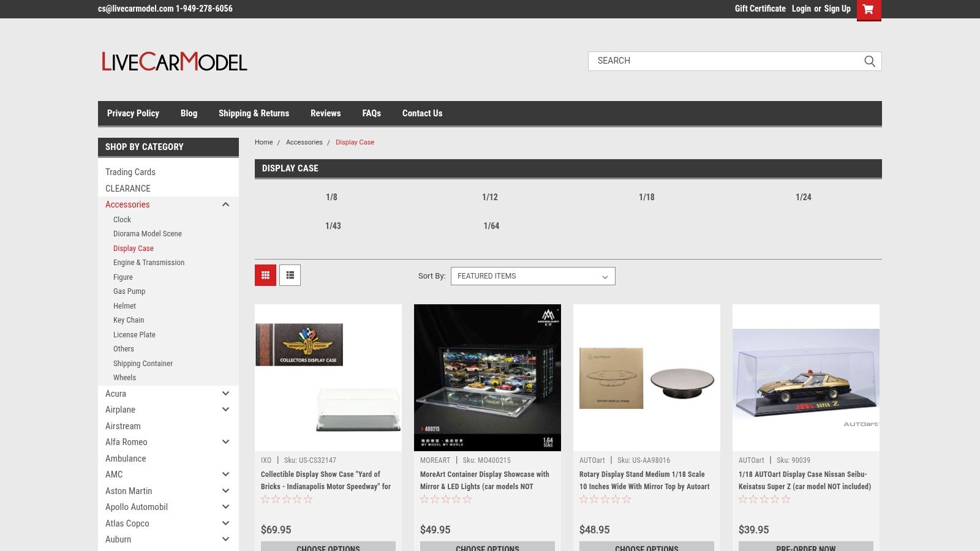Open the shopping cart icon

pos(869,10)
